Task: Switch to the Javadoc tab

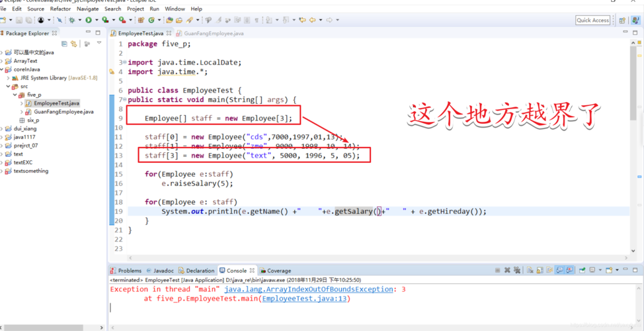Action: 160,271
